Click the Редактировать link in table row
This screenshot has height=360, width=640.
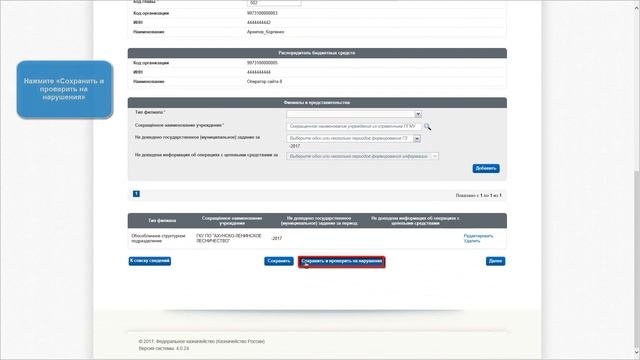pos(478,236)
